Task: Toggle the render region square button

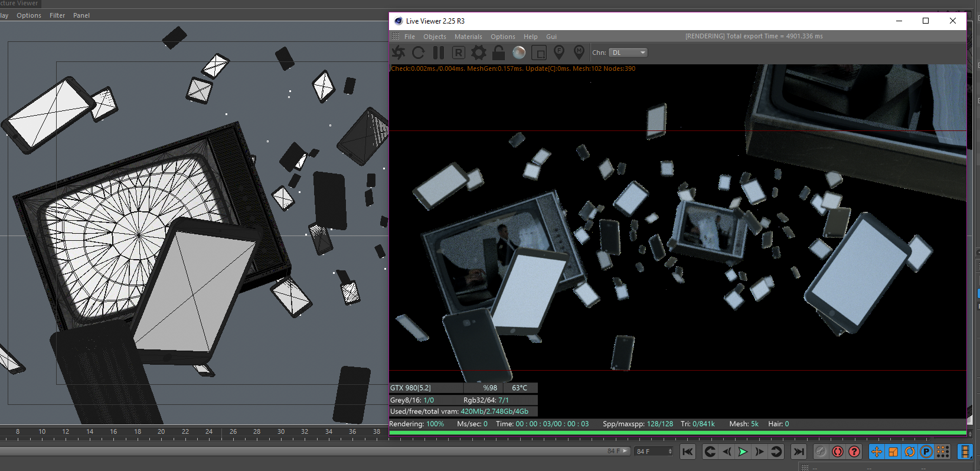Action: click(539, 53)
